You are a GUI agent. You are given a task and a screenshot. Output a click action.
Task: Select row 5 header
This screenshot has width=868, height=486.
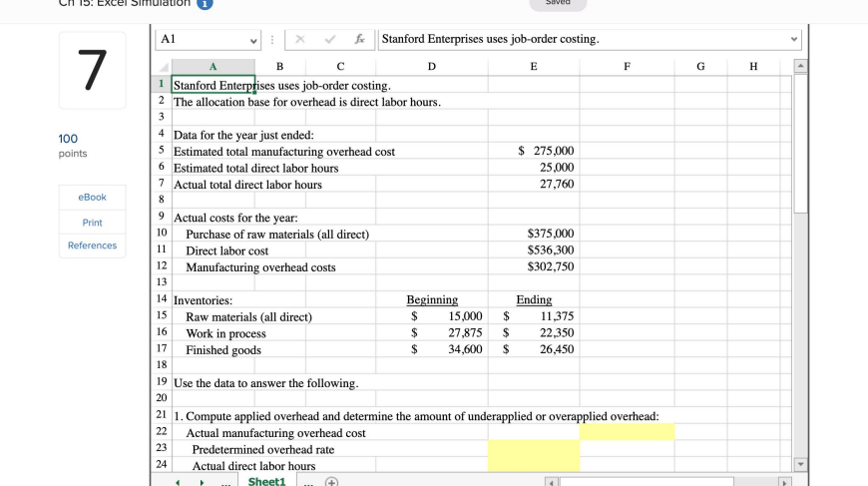coord(161,150)
